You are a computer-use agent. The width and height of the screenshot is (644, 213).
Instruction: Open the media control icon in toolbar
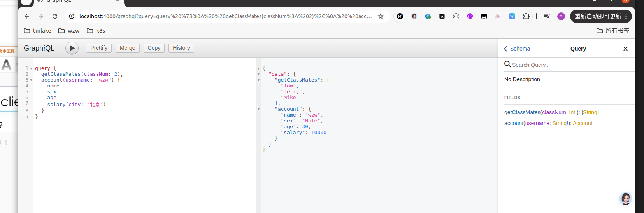tap(547, 16)
